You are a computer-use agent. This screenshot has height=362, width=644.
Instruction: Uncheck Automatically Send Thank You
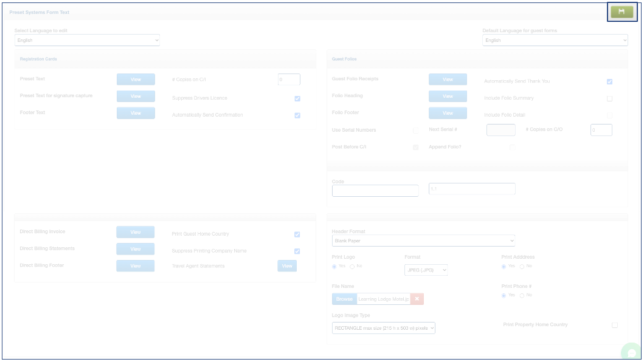click(x=609, y=81)
